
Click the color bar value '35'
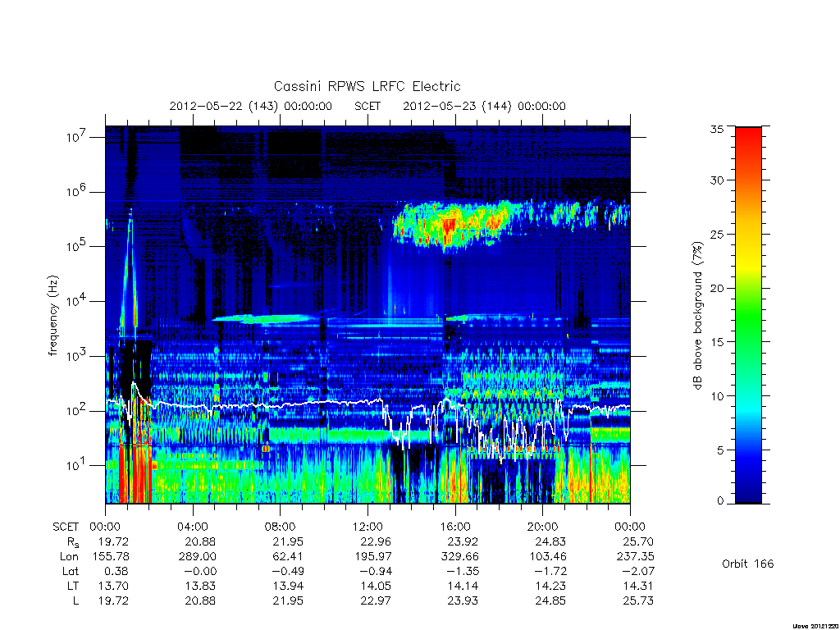coord(716,129)
